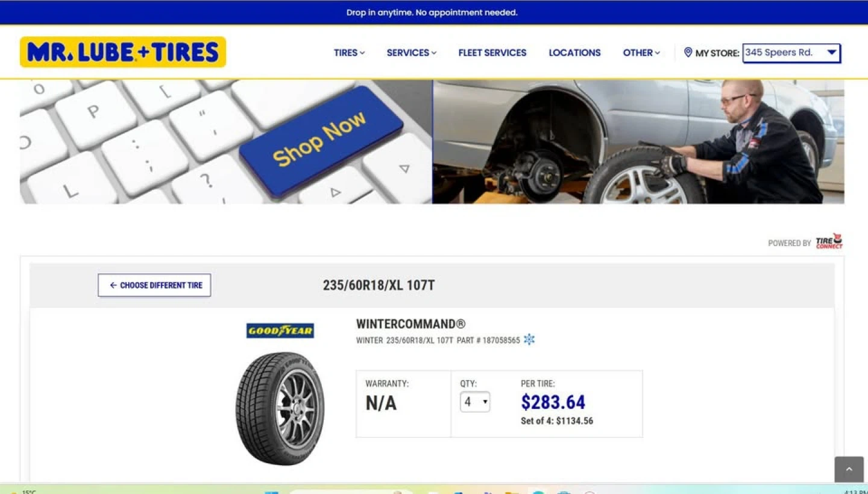
Task: Open the Wintercommand tire product image
Action: [280, 408]
